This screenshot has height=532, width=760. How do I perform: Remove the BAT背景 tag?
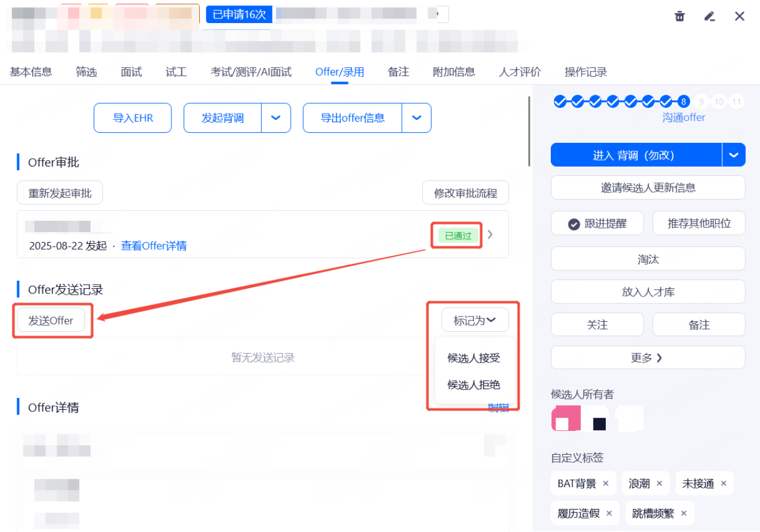605,484
